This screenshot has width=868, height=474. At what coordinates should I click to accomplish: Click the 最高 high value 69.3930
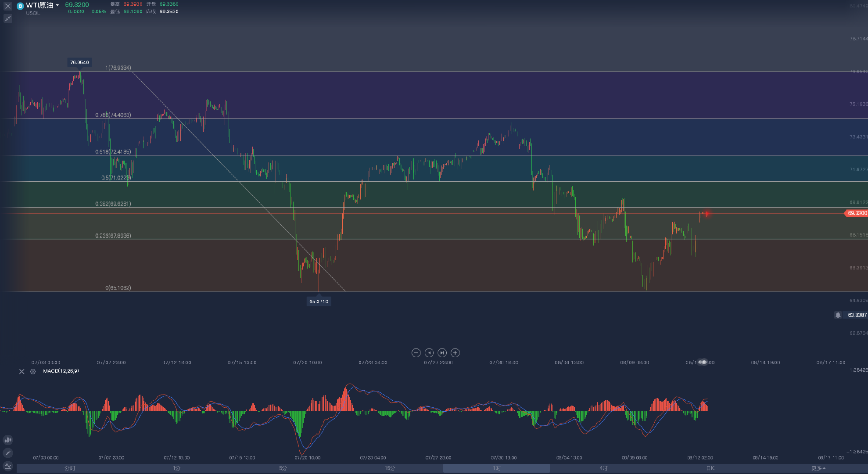[133, 4]
